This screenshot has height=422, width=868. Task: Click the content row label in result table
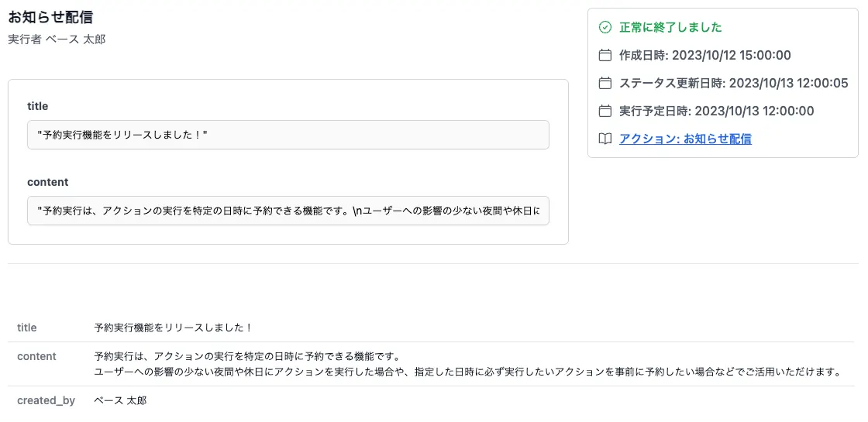(36, 356)
